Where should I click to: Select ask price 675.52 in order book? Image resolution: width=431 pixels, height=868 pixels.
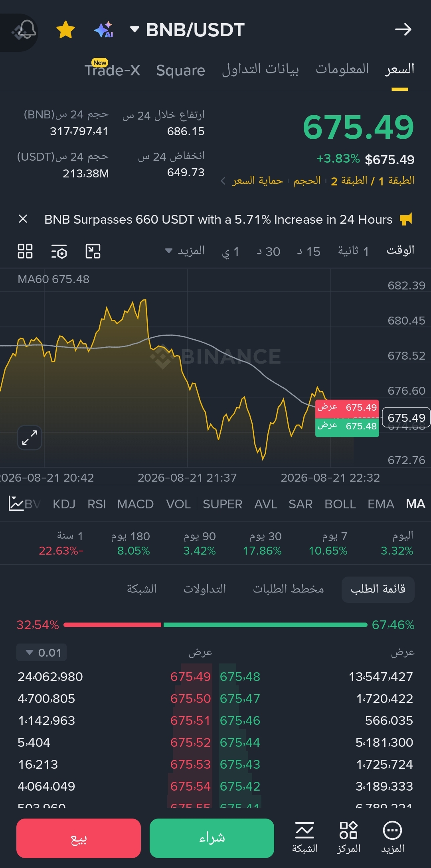tap(190, 742)
